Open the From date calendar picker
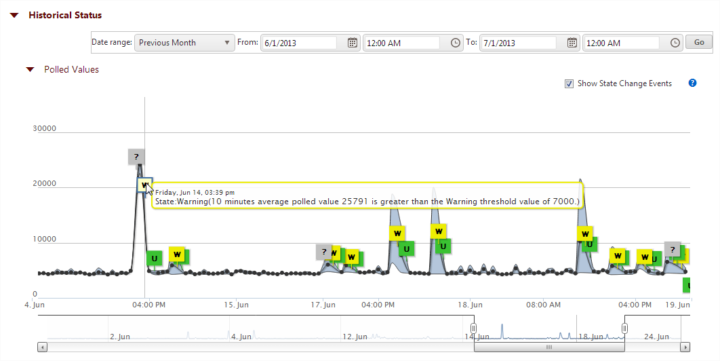Viewport: 720px width, 361px height. [x=352, y=43]
